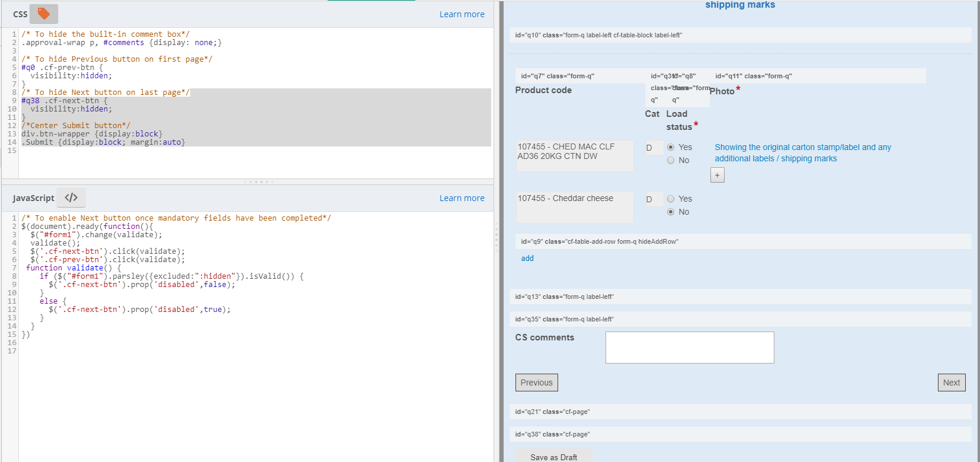Click into the CS comments text box
980x462 pixels.
pos(689,347)
